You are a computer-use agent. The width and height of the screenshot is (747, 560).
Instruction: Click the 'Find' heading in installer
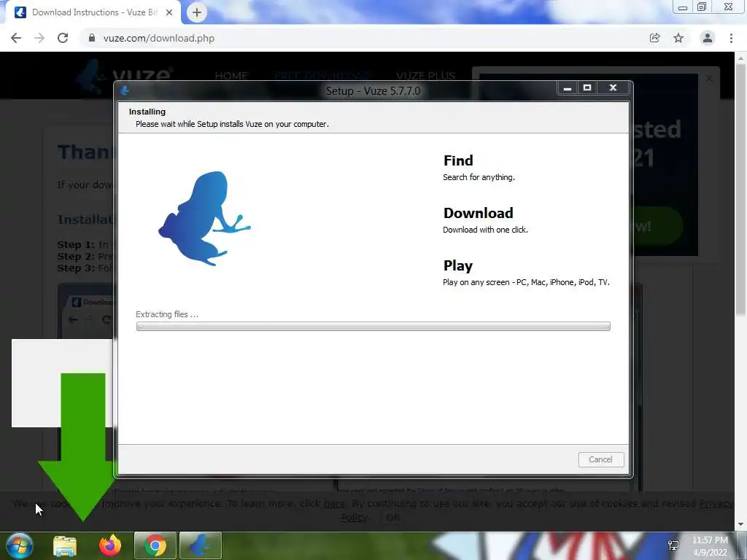tap(458, 160)
